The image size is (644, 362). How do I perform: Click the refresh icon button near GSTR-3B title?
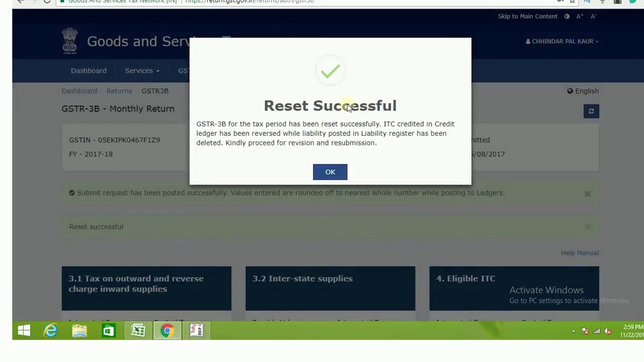pos(591,111)
